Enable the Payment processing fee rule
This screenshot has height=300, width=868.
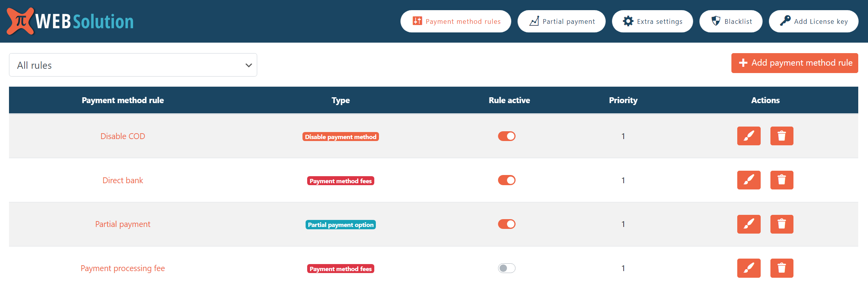tap(507, 268)
